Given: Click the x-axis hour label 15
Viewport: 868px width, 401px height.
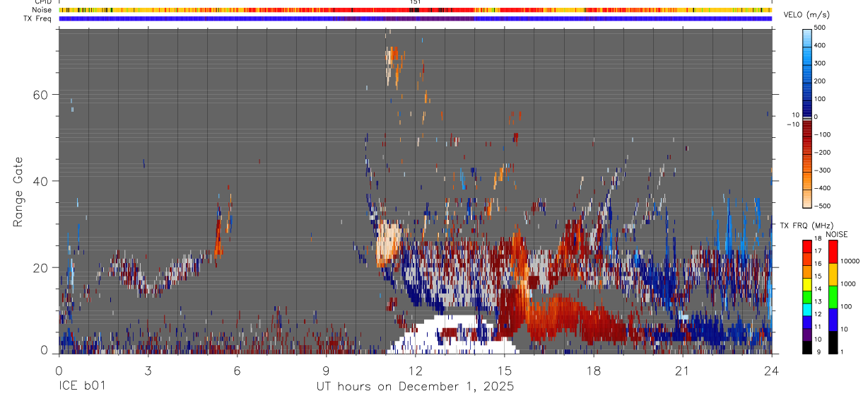Looking at the screenshot, I should (x=505, y=371).
